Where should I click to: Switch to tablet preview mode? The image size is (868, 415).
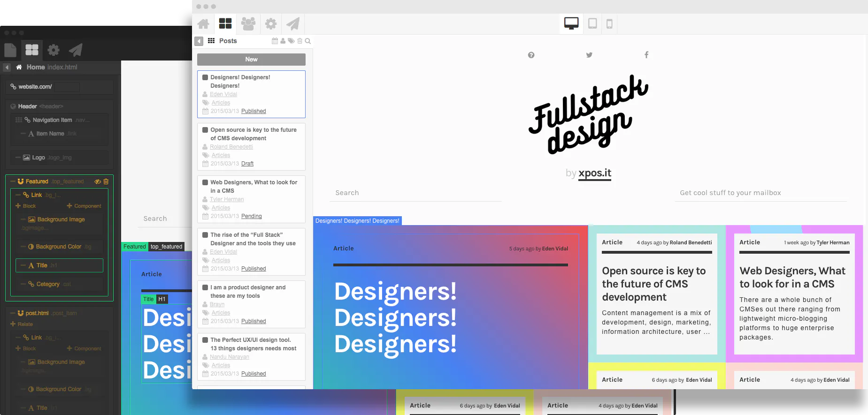[592, 23]
